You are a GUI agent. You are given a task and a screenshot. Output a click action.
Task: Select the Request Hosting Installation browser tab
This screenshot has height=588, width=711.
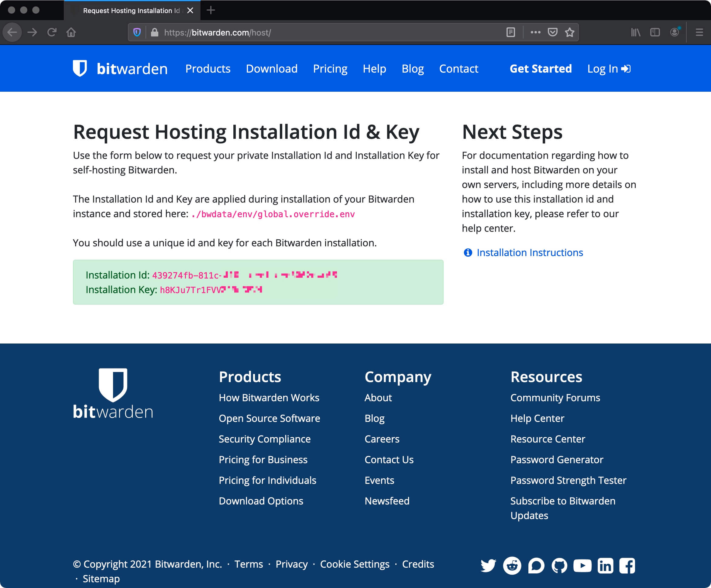tap(132, 11)
